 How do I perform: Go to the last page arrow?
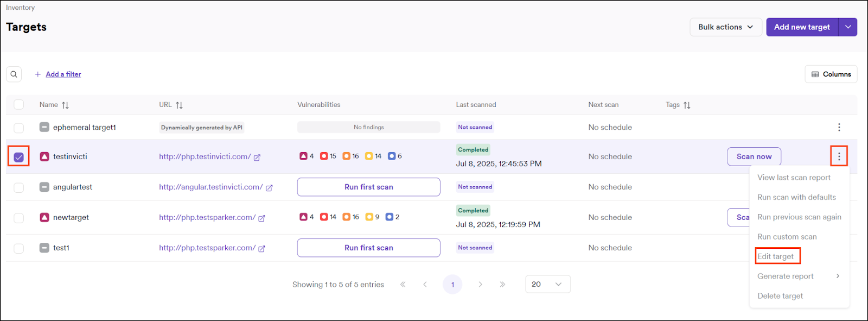click(502, 284)
